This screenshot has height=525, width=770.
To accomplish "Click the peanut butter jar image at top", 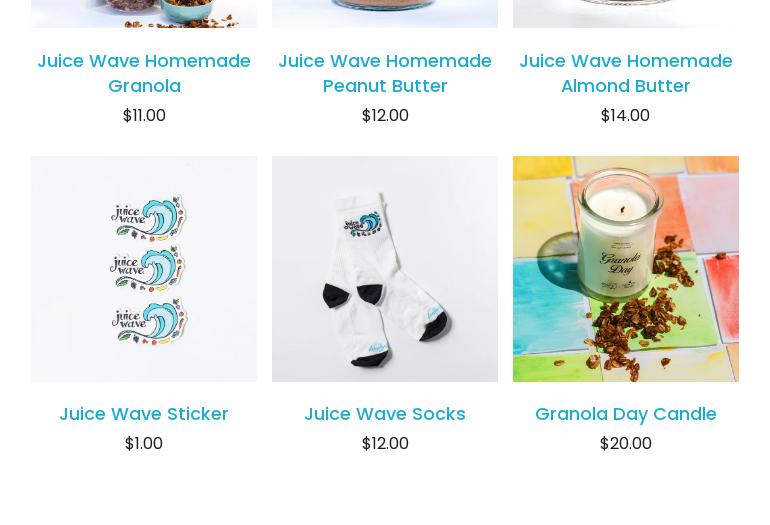I will (385, 14).
